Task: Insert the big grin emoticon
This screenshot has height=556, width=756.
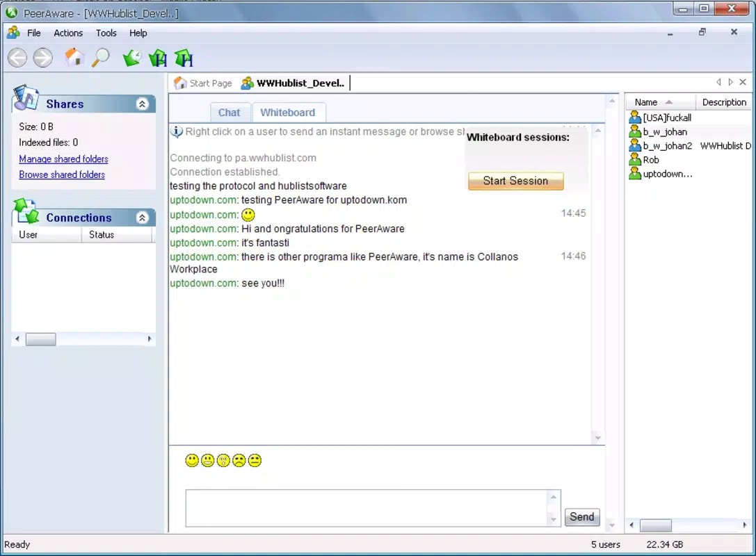Action: [208, 461]
